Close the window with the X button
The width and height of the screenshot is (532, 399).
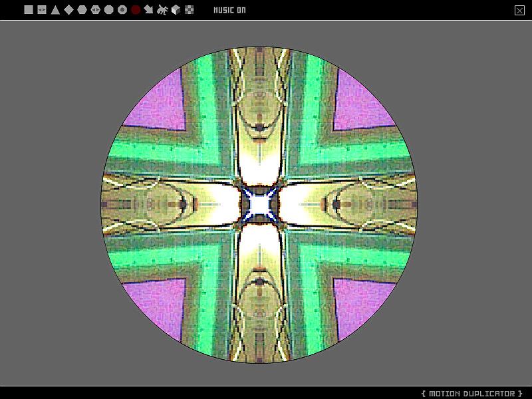519,10
